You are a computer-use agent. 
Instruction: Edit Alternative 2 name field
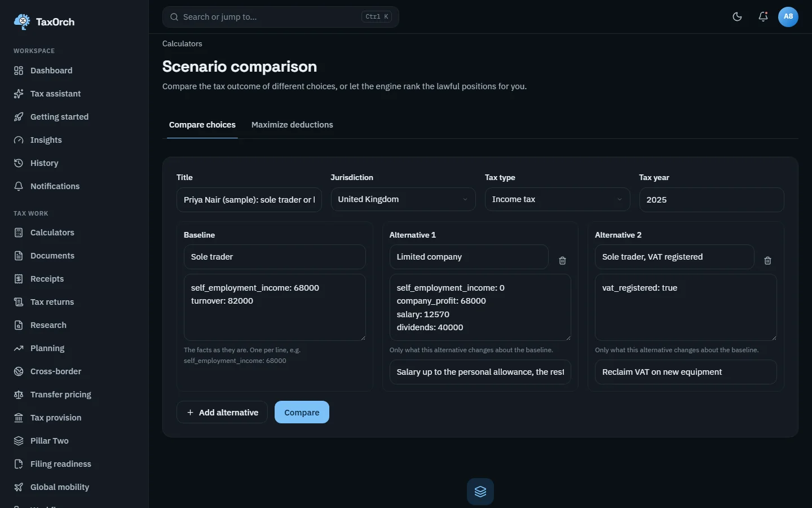[x=674, y=257]
